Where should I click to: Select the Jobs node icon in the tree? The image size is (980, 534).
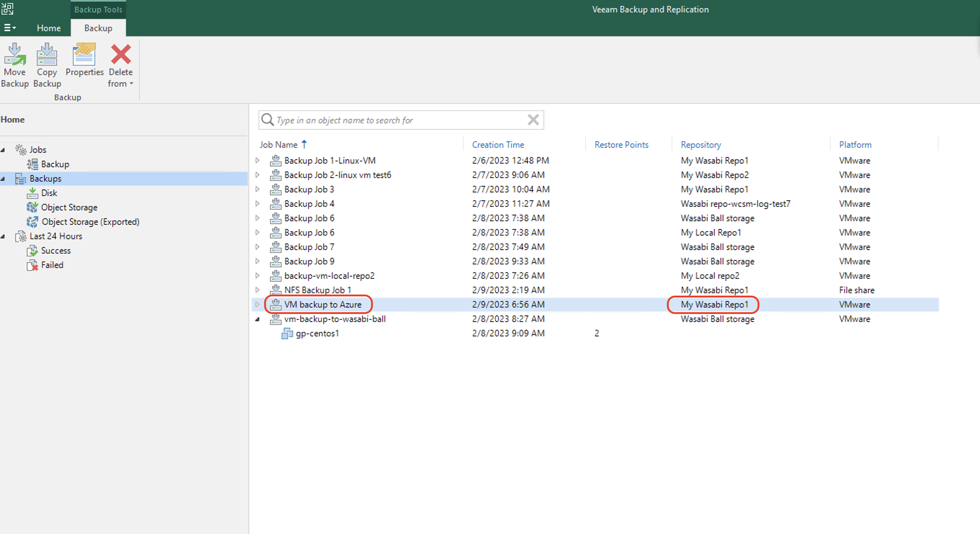click(21, 149)
